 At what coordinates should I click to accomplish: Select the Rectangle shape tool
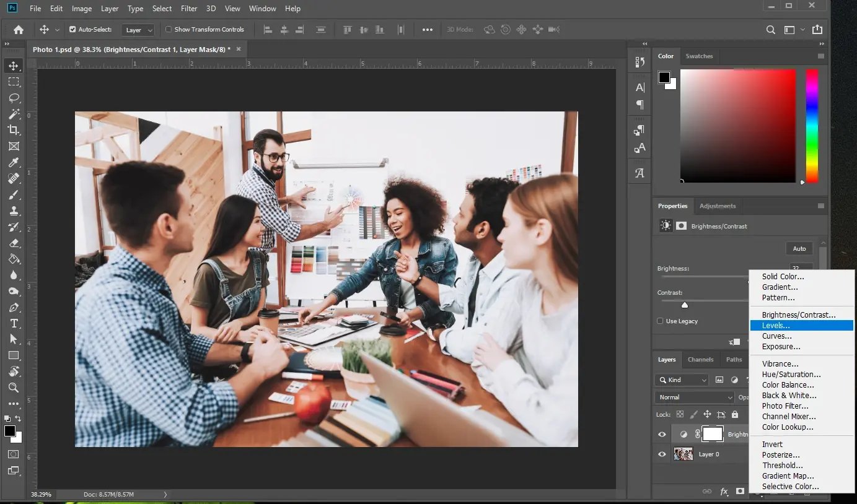tap(13, 355)
